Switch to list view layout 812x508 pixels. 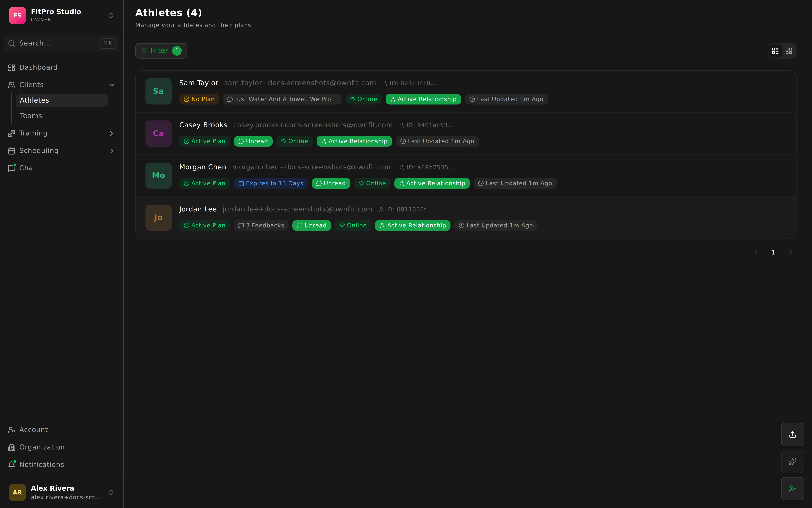(x=775, y=51)
